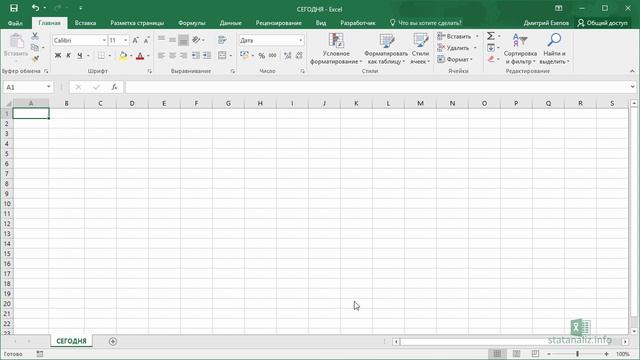Click the Borders icon
Screen dimensions: 640x360
tap(101, 56)
